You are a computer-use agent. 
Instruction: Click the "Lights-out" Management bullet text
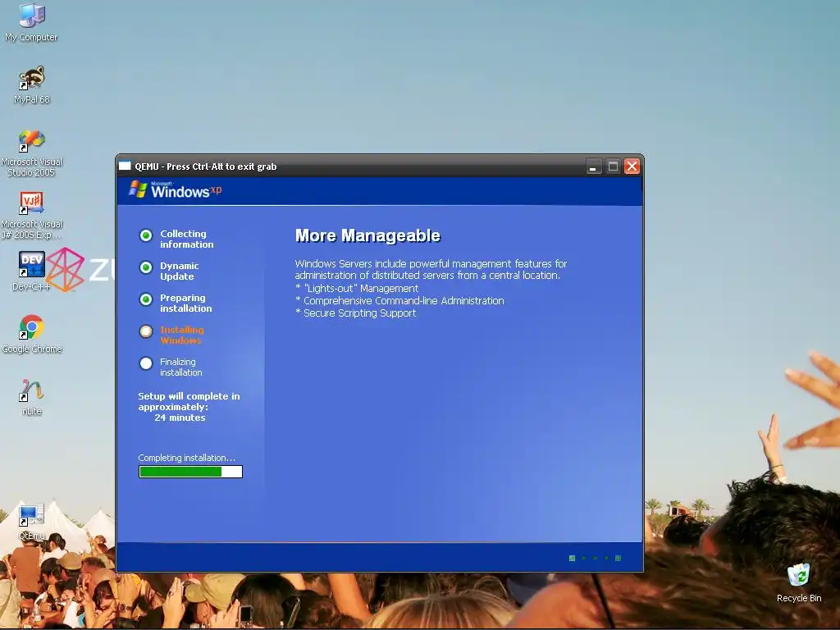point(357,288)
